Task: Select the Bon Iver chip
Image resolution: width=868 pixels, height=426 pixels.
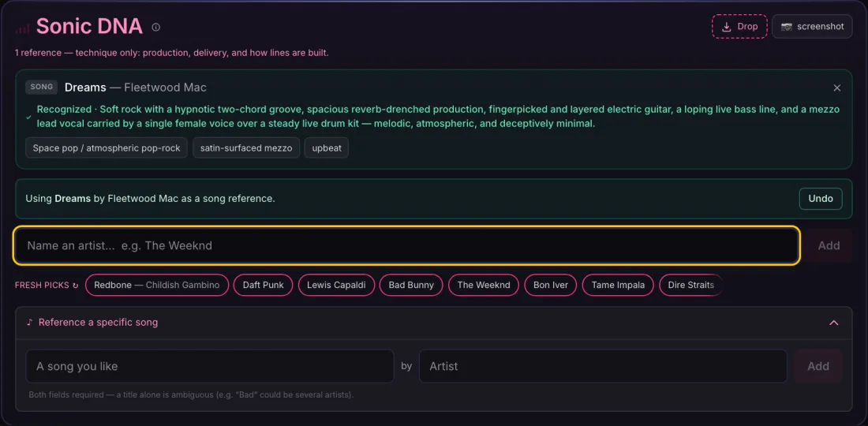Action: point(550,285)
